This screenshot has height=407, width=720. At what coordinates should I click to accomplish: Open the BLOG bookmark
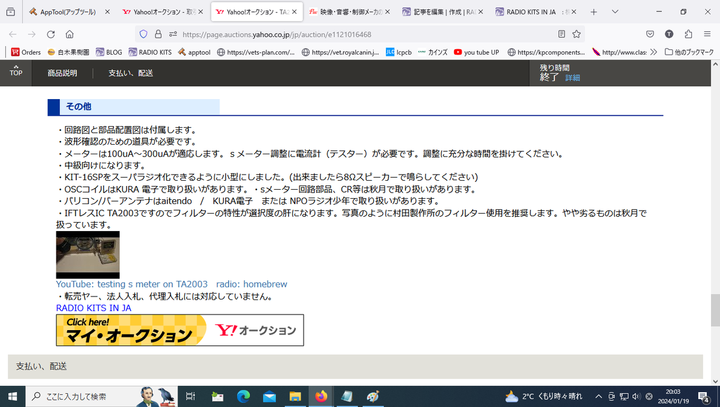109,52
